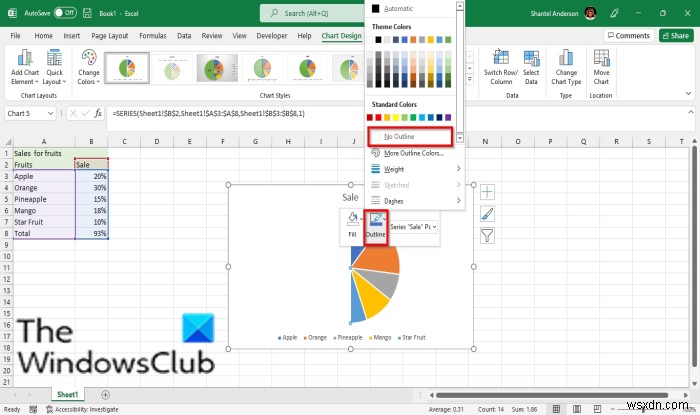The image size is (700, 415).
Task: Click the Save icon in title bar
Action: click(88, 13)
